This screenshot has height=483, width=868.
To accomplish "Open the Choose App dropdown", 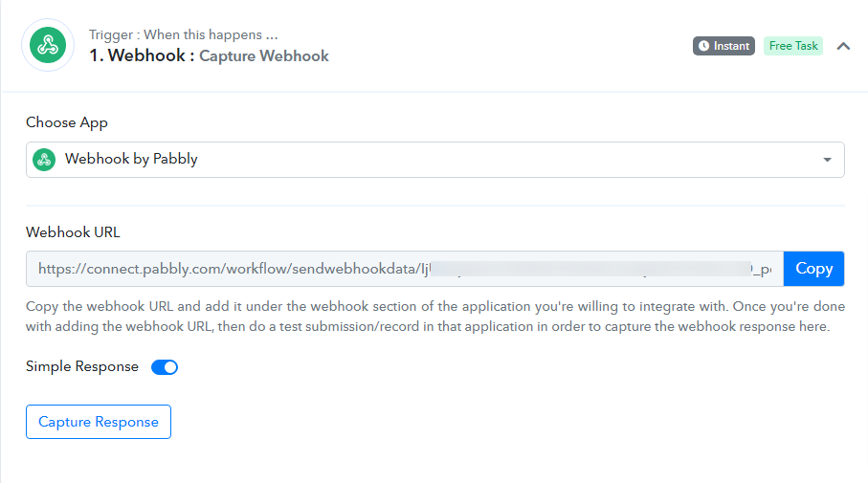I will (x=434, y=160).
